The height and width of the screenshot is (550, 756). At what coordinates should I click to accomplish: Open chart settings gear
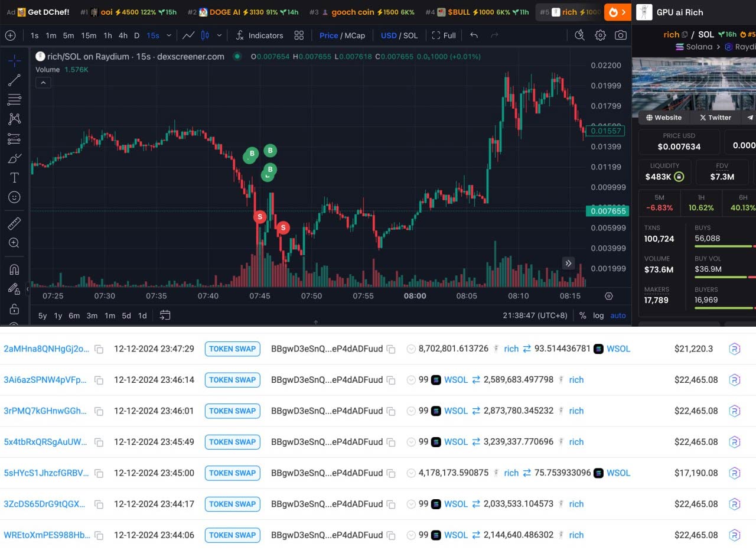[x=600, y=35]
